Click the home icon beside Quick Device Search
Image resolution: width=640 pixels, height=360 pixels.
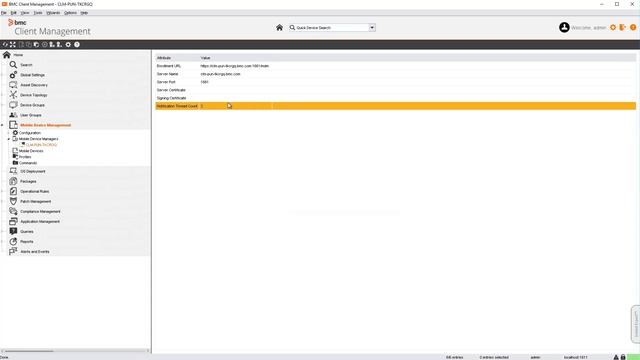click(x=279, y=28)
